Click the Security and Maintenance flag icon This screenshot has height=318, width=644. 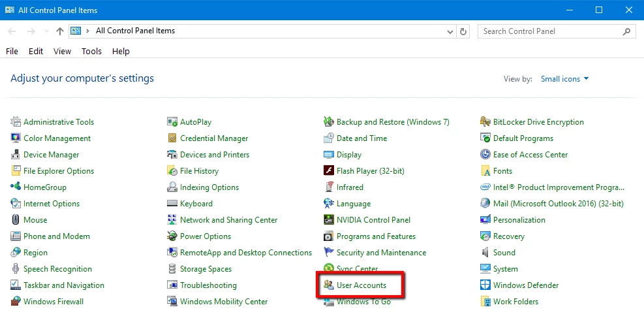[329, 252]
